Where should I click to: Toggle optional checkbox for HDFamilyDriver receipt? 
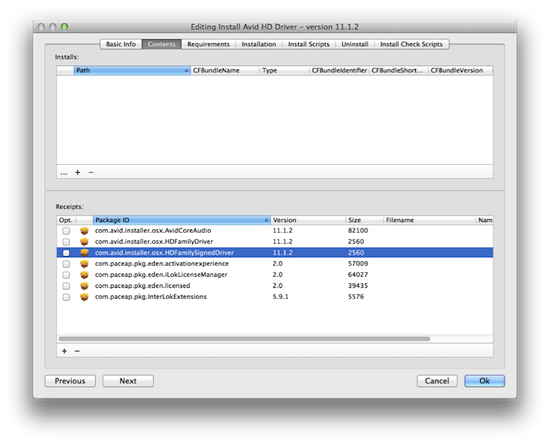tap(66, 242)
